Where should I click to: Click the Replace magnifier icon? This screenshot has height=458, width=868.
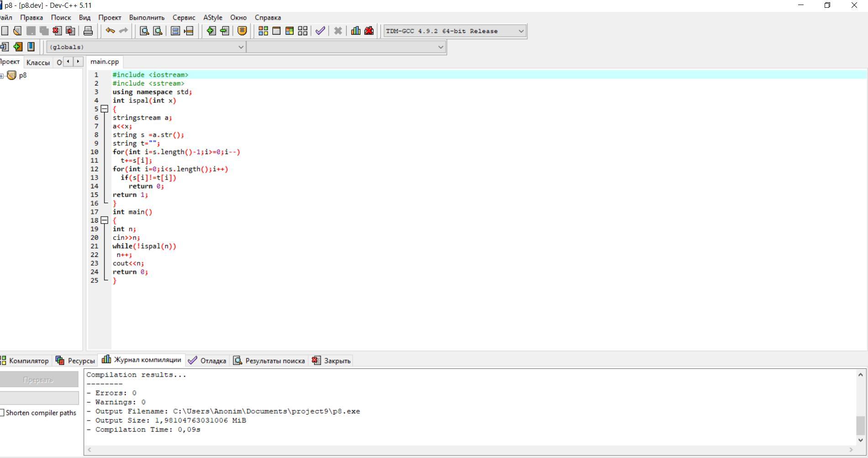tap(158, 31)
